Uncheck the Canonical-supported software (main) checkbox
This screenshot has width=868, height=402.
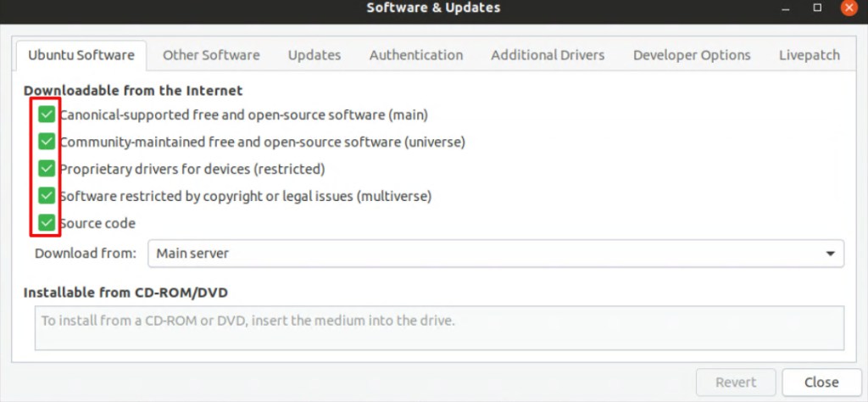(47, 114)
